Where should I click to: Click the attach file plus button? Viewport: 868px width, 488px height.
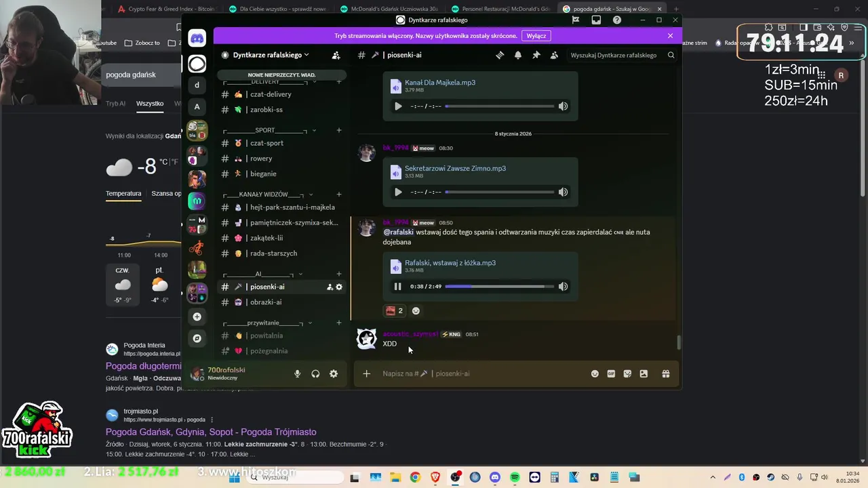tap(366, 373)
